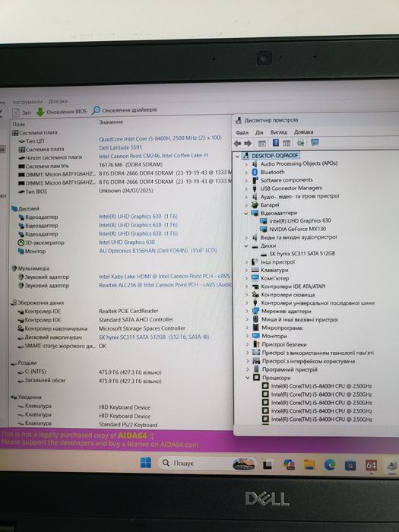The image size is (399, 532).
Task: Expand the Клавіатури node
Action: coord(247,271)
